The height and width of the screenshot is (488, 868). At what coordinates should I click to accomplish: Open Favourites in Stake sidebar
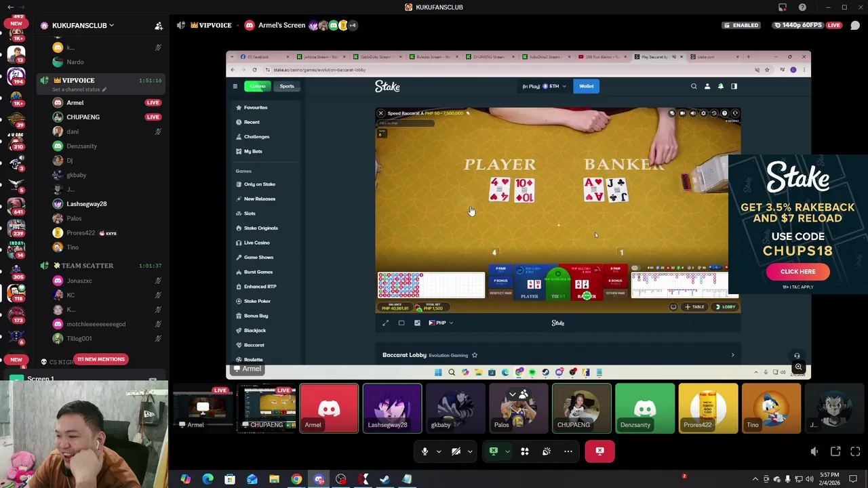tap(256, 108)
